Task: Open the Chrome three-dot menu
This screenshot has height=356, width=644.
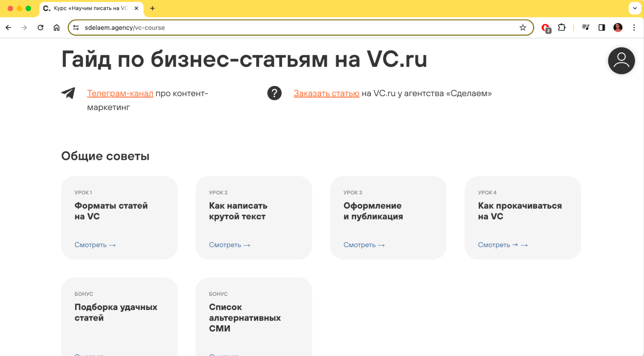Action: point(634,28)
